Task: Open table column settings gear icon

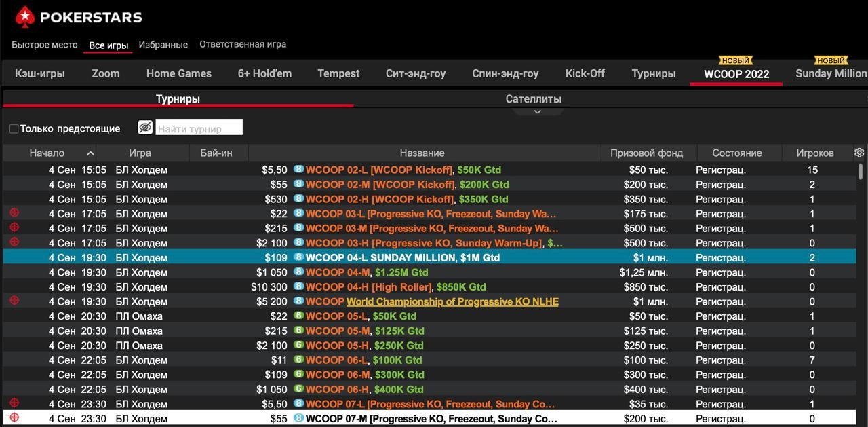Action: click(859, 153)
